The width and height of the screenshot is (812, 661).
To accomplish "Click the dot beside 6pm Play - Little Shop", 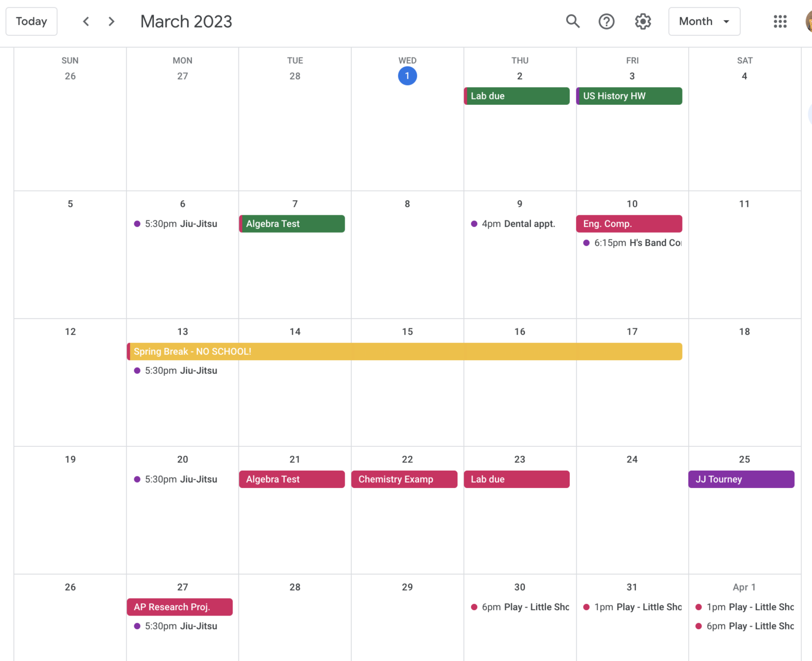I will click(x=473, y=607).
